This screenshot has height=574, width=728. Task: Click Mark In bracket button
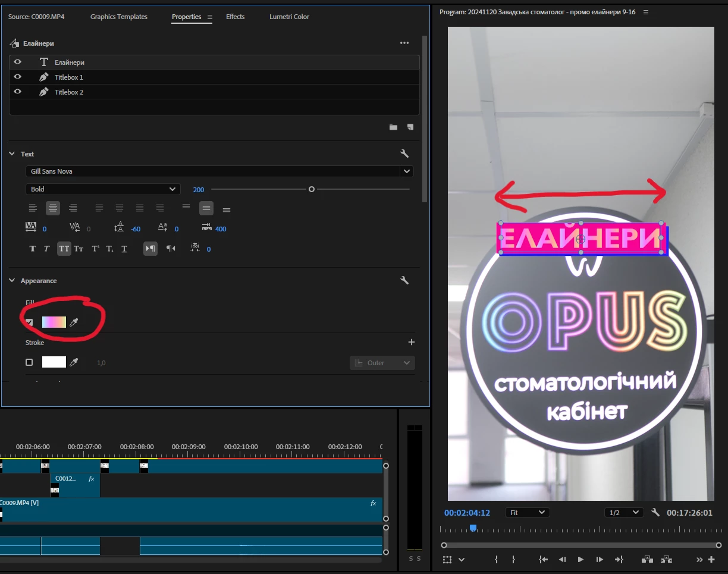click(x=496, y=559)
